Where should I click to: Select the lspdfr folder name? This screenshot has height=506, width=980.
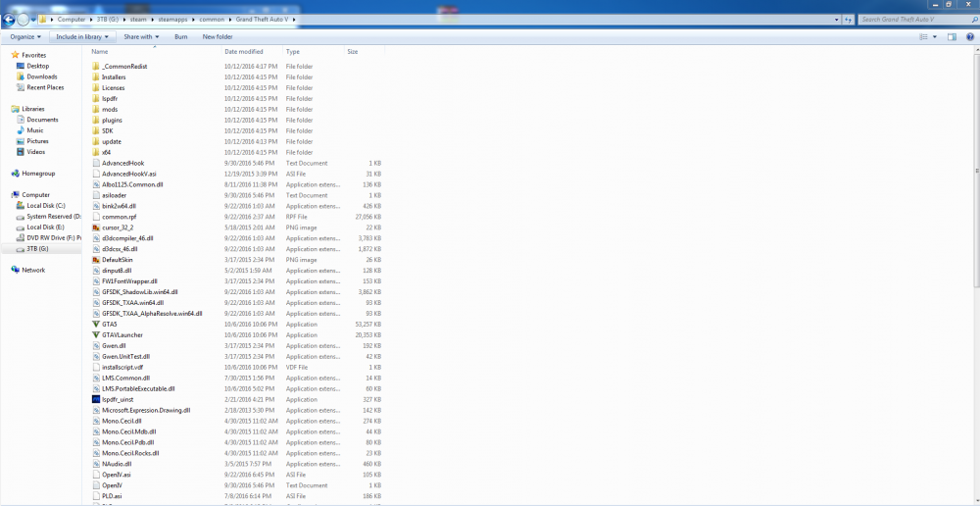click(110, 99)
